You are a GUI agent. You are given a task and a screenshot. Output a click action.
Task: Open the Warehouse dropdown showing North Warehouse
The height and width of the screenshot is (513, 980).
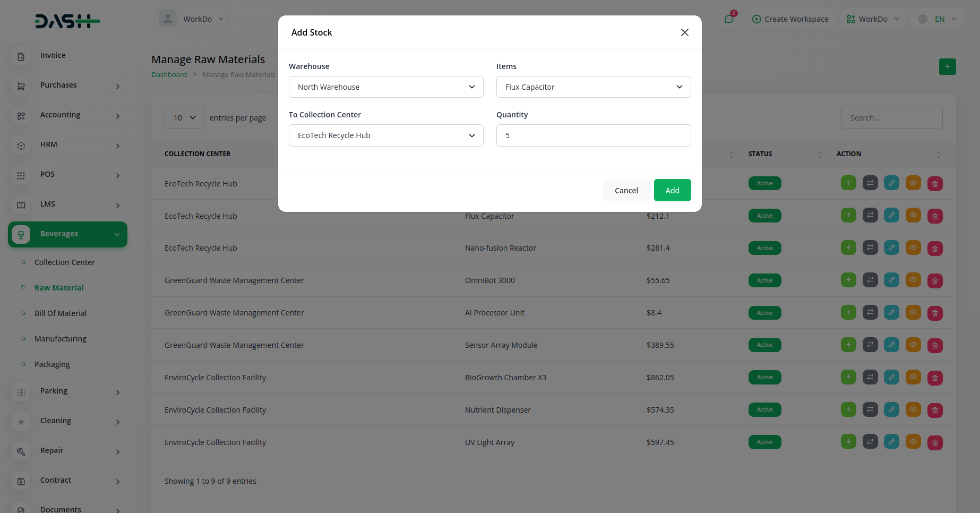[386, 87]
